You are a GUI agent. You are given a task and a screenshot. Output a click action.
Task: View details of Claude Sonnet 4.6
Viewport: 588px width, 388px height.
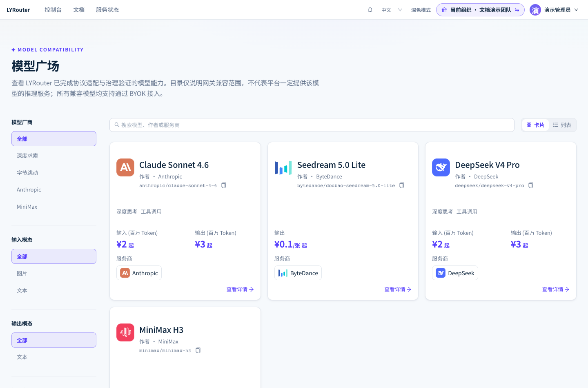(x=240, y=289)
